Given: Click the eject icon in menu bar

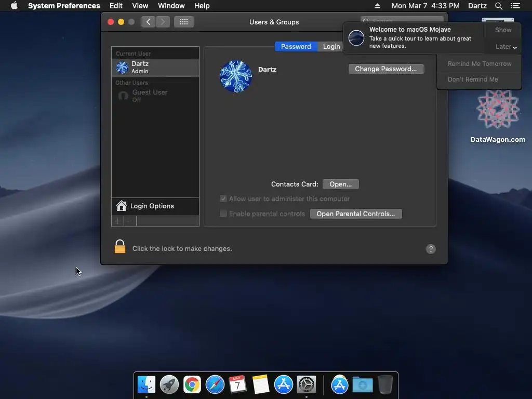Looking at the screenshot, I should coord(377,6).
